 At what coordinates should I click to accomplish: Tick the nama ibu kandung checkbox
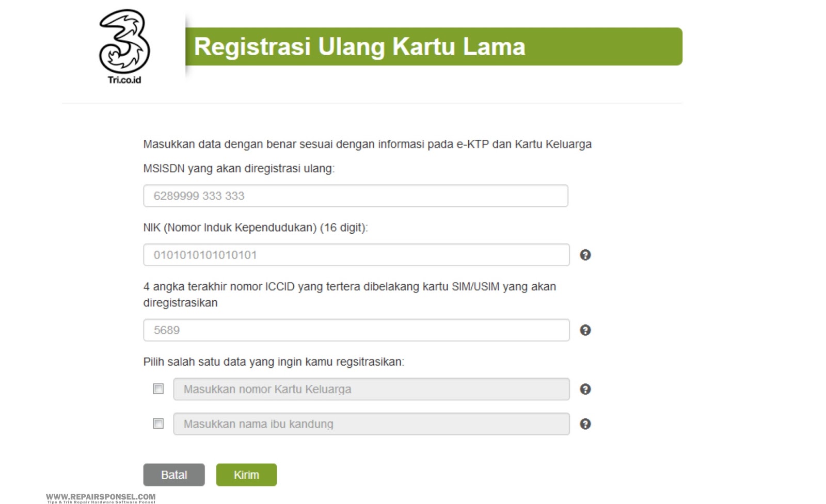click(158, 424)
